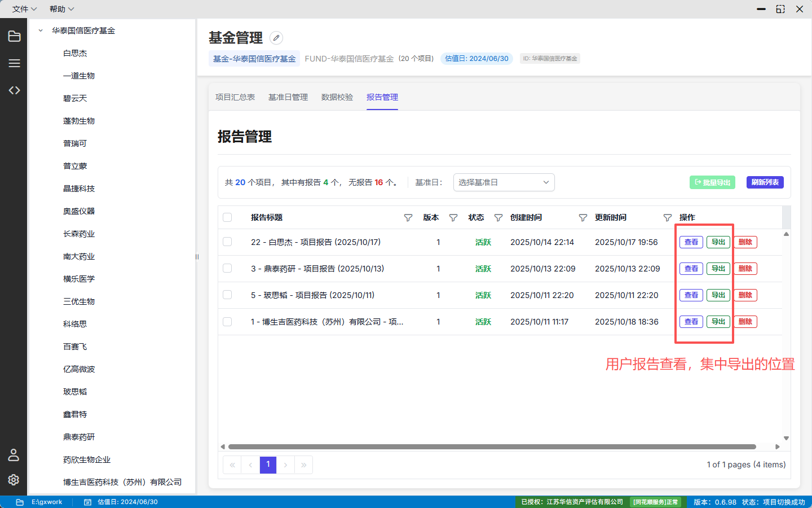Image resolution: width=812 pixels, height=508 pixels.
Task: Click the 刷新列表 button
Action: pos(765,182)
